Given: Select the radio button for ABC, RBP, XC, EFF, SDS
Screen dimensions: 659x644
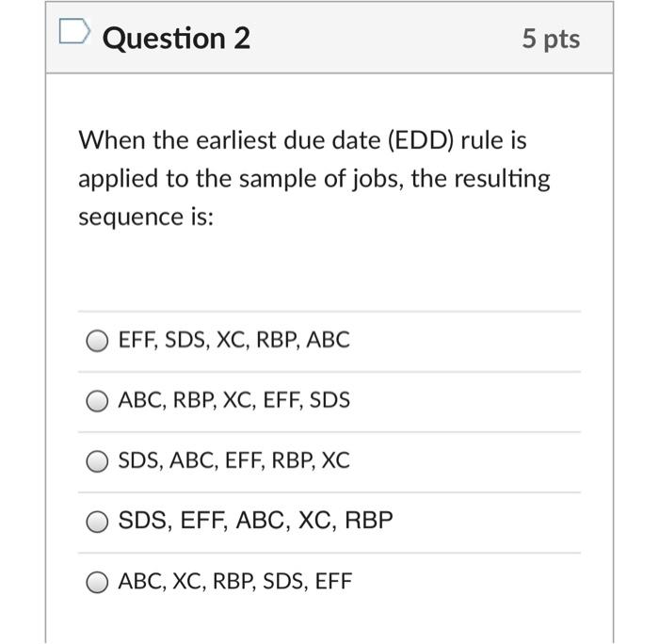Looking at the screenshot, I should 99,401.
